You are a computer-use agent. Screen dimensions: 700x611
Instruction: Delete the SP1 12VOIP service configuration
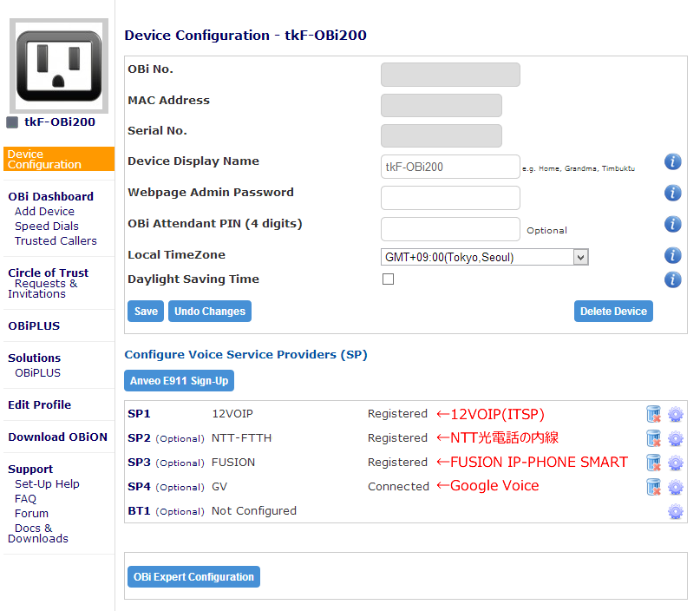click(x=653, y=414)
